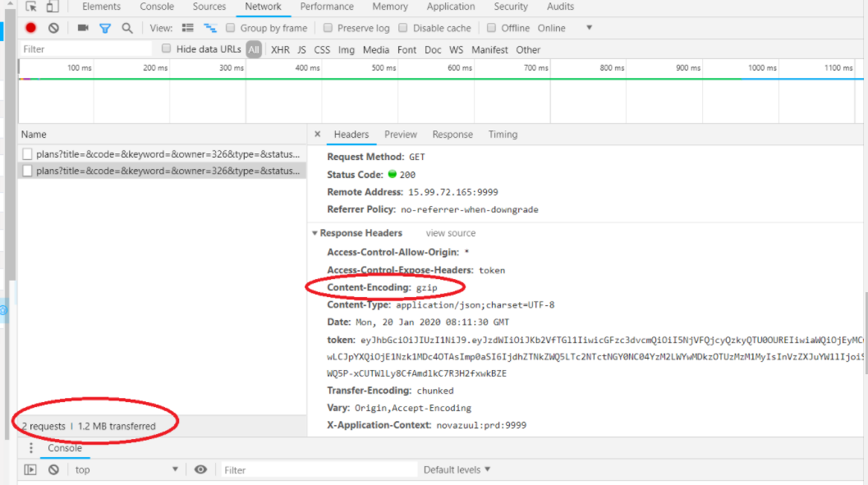Click Remote Address 15.99.72.165:9999
868x485 pixels.
coord(412,192)
